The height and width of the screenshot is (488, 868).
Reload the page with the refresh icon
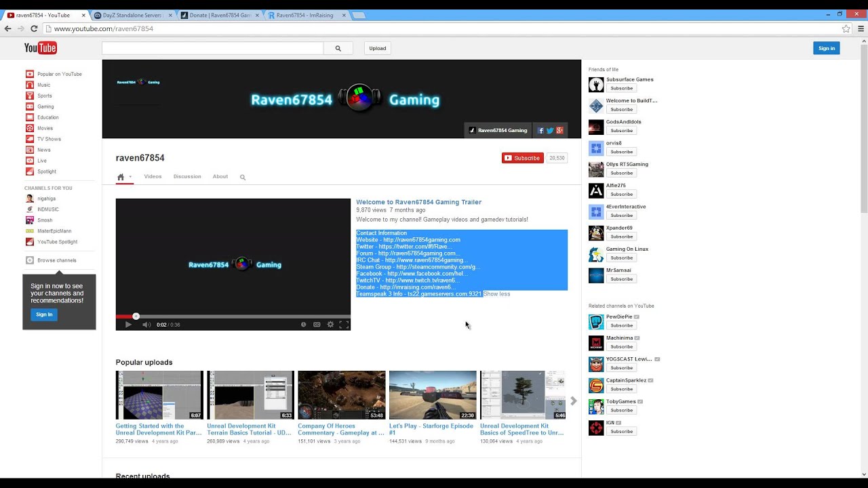34,28
